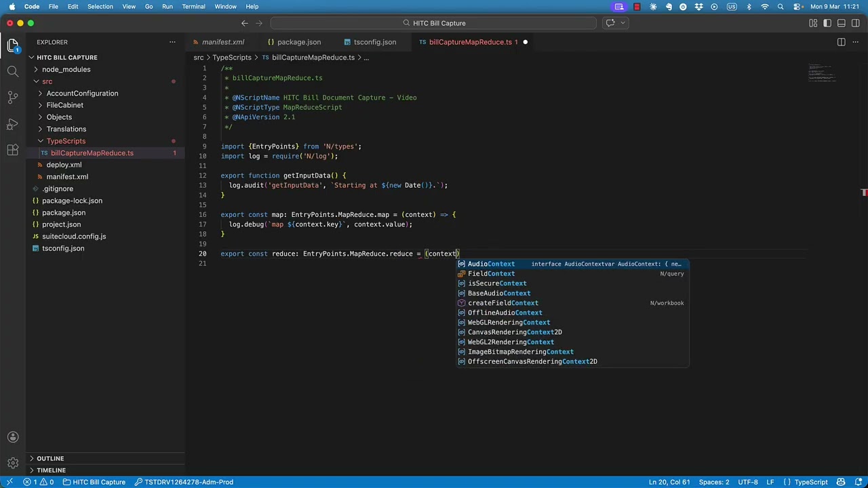868x488 pixels.
Task: Open the Accounts menu in activity bar
Action: 12,437
